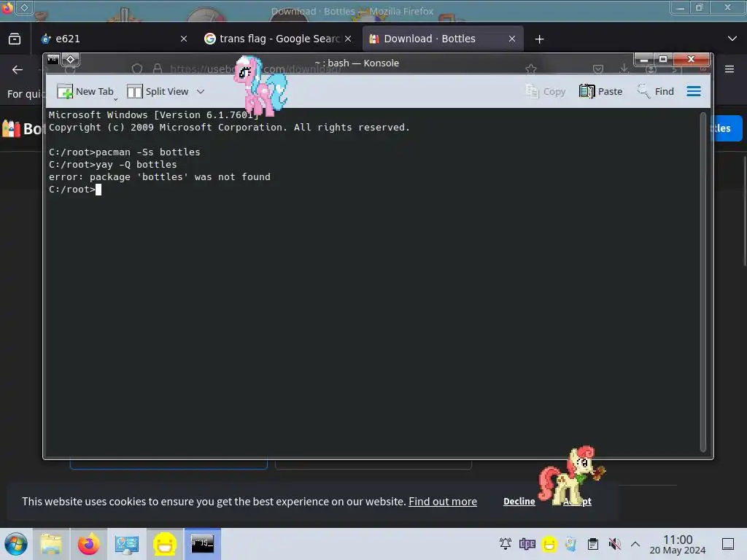Viewport: 747px width, 560px height.
Task: Open the clipboard tray icon
Action: 592,544
